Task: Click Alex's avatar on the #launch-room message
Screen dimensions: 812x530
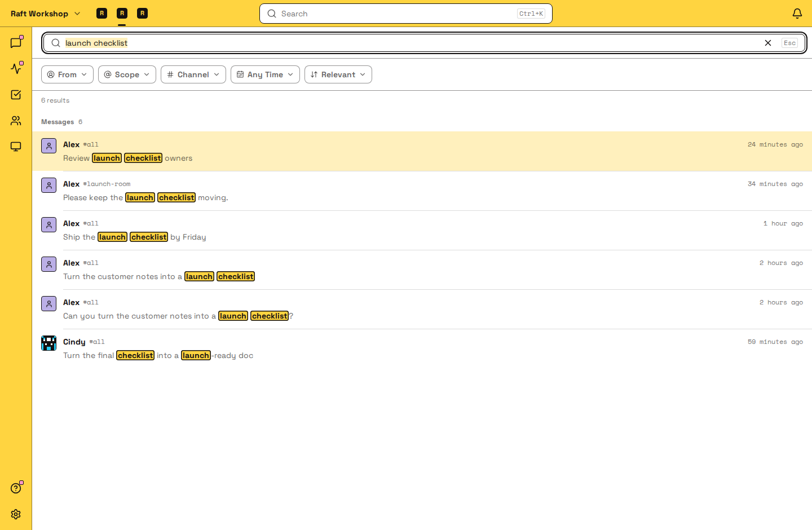Action: tap(48, 185)
